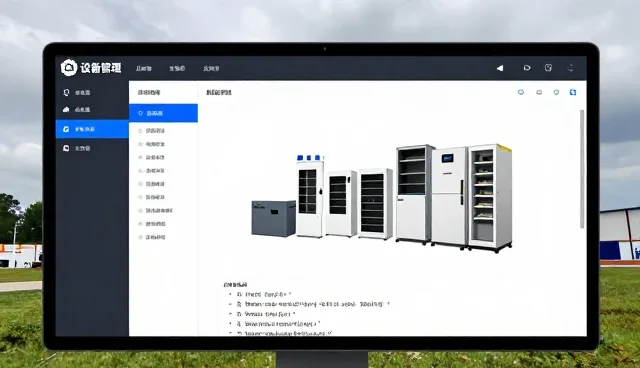Select the blue highlighted row in the white submenu
The height and width of the screenshot is (368, 640).
click(x=163, y=113)
